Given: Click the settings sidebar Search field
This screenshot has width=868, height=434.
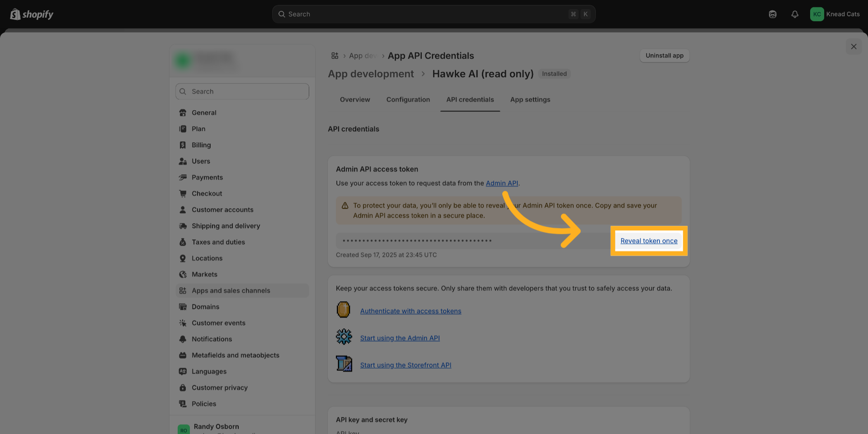Looking at the screenshot, I should click(242, 92).
